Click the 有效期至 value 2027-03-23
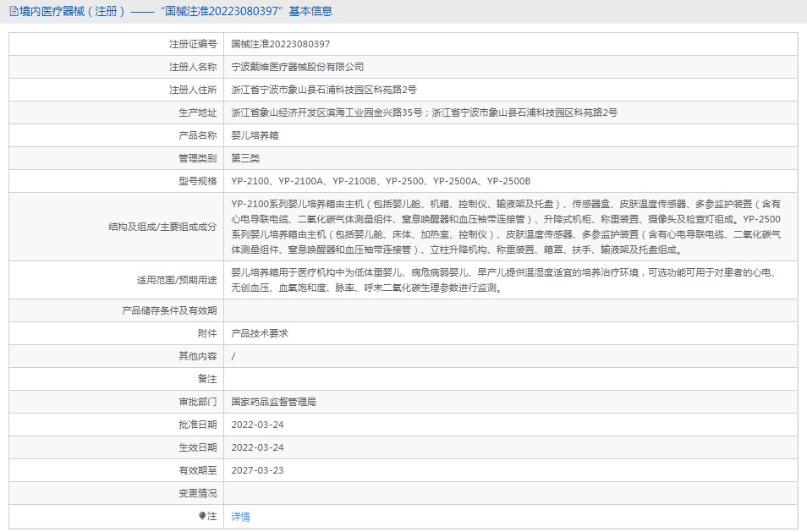This screenshot has width=807, height=532. tap(258, 470)
